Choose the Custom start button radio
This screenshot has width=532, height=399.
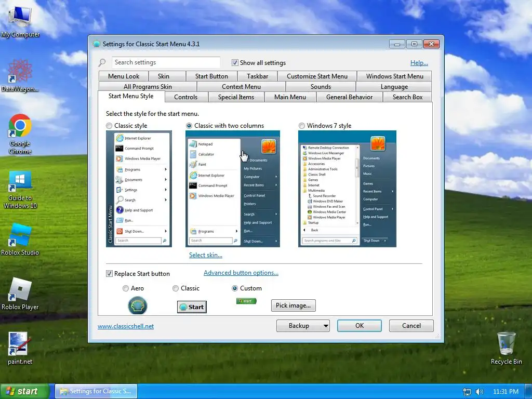(234, 288)
